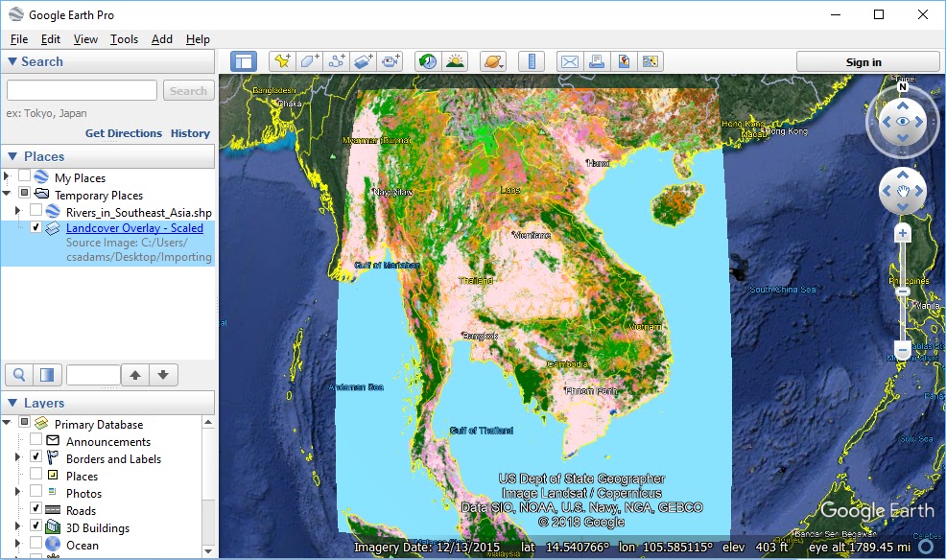The height and width of the screenshot is (560, 946).
Task: Record a tour with camera icon
Action: [390, 61]
